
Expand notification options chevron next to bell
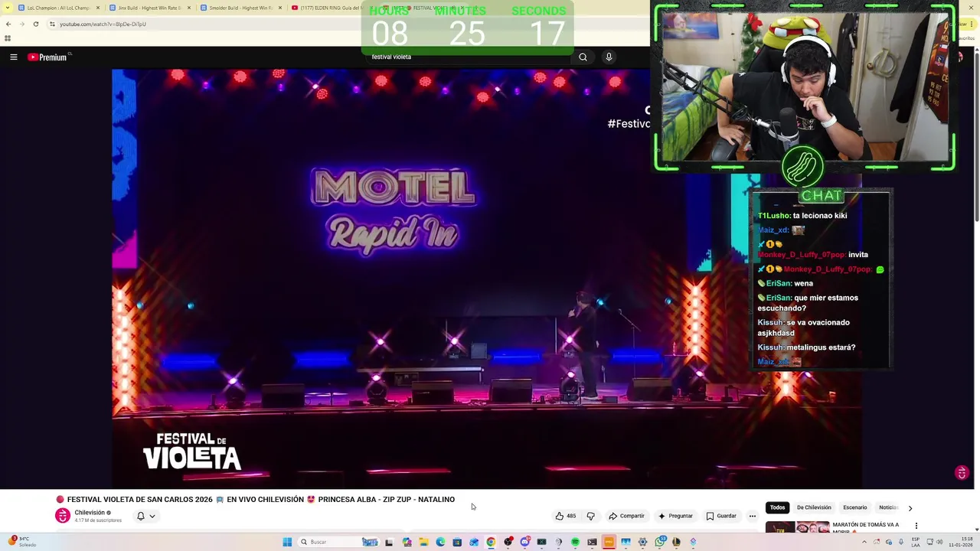152,516
